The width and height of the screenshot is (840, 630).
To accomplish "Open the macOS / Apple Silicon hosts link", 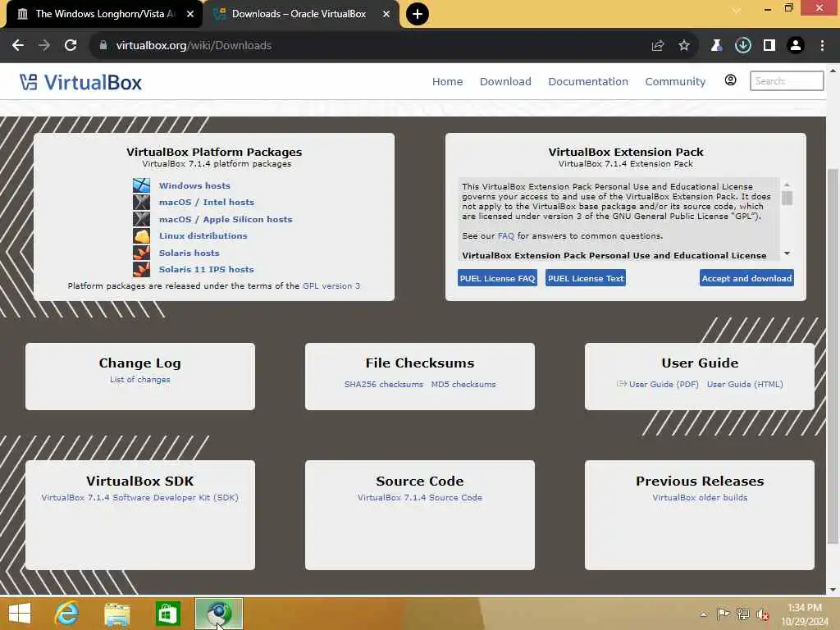I will (x=226, y=219).
